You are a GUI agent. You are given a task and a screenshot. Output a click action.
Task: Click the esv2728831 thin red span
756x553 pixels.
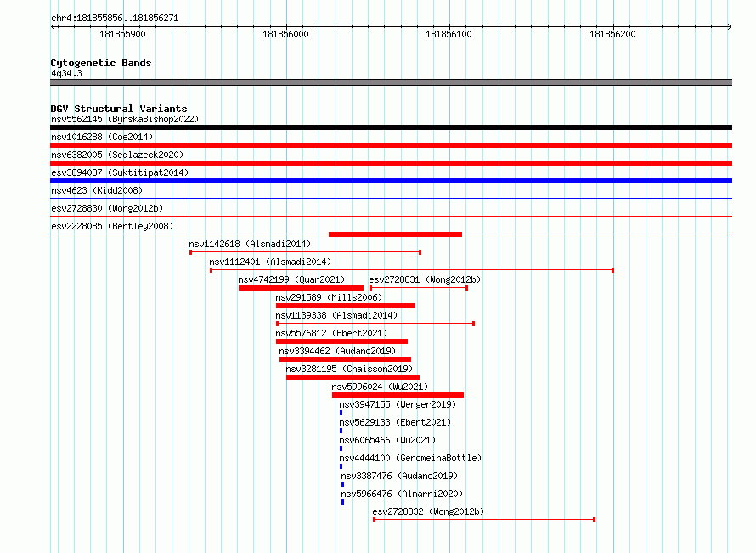tap(419, 288)
